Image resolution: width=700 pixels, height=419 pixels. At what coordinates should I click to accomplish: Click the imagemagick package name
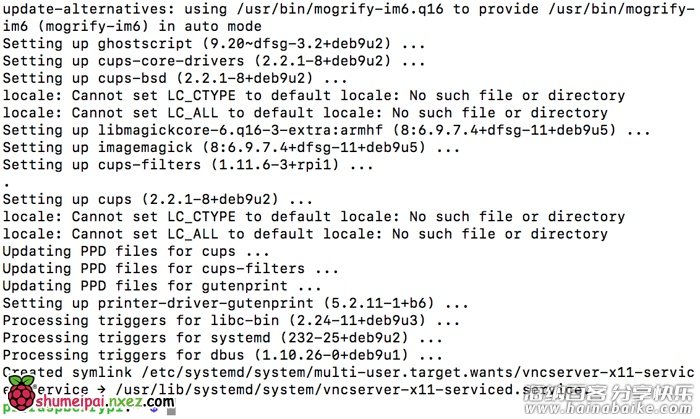[x=145, y=147]
